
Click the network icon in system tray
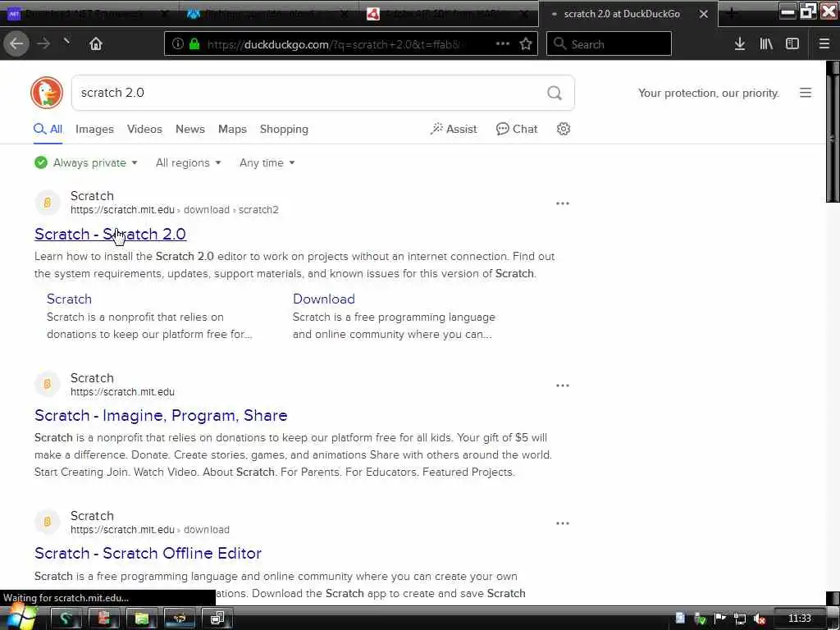[740, 619]
